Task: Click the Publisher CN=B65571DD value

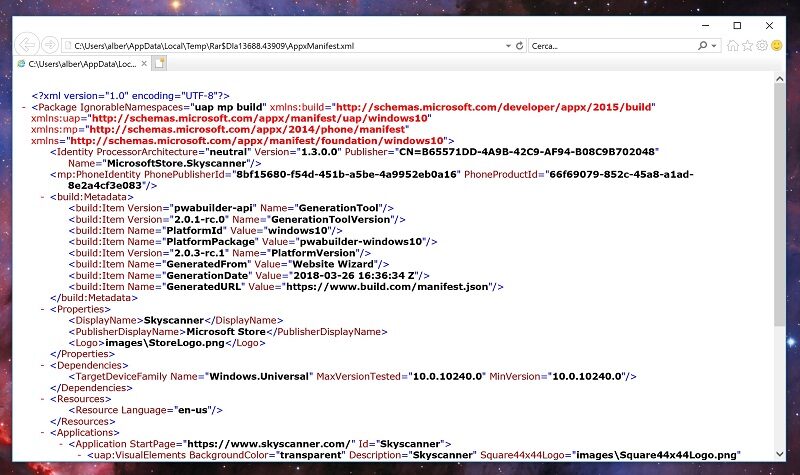Action: point(527,152)
